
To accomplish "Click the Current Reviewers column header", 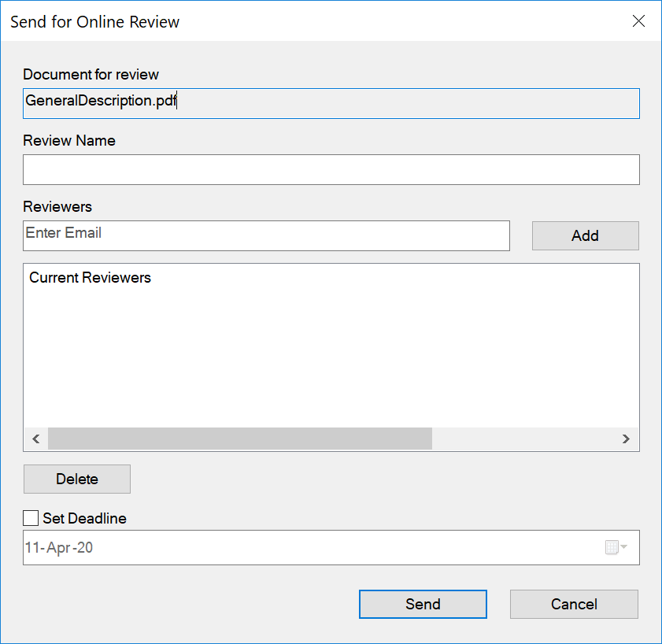I will tap(91, 278).
